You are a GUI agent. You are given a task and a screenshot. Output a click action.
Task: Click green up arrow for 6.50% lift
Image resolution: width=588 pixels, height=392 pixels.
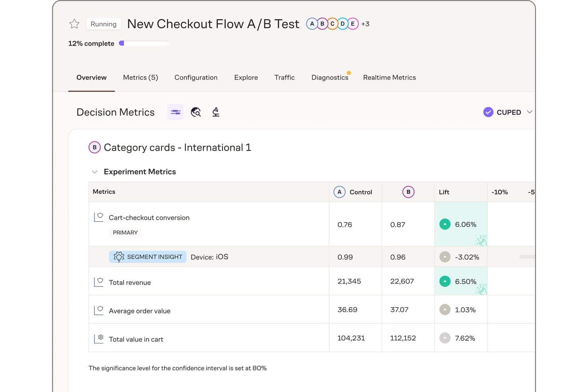(x=445, y=281)
